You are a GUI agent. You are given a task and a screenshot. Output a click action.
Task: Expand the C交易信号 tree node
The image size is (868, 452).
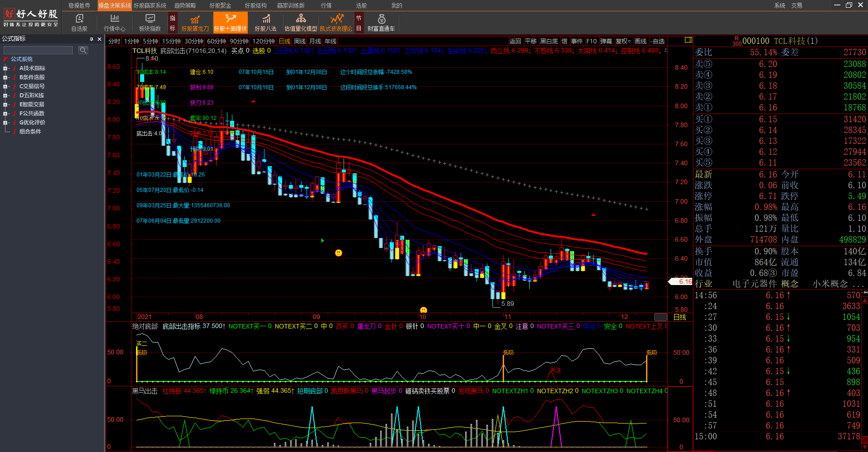point(5,86)
